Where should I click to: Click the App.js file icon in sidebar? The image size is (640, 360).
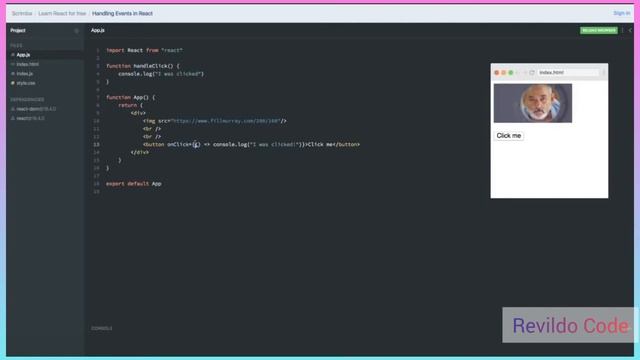13,55
